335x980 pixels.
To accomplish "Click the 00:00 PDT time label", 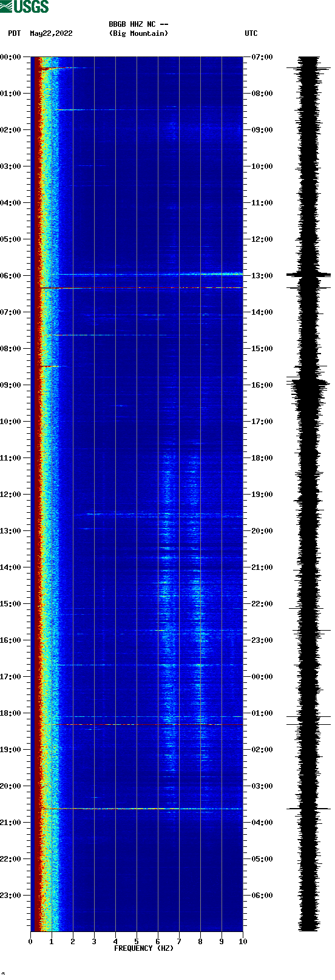I will point(11,57).
